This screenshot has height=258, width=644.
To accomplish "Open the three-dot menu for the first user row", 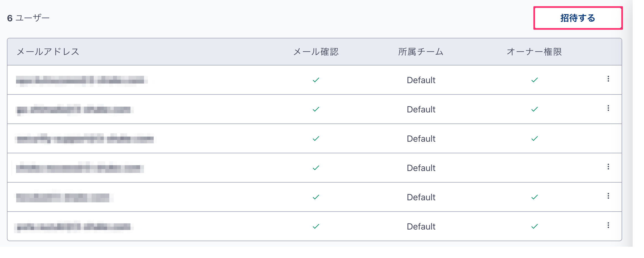I will point(608,79).
